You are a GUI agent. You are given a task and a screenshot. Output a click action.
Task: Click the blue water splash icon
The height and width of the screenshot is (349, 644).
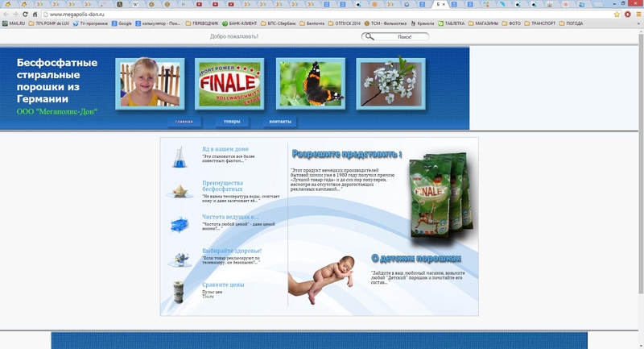[180, 224]
